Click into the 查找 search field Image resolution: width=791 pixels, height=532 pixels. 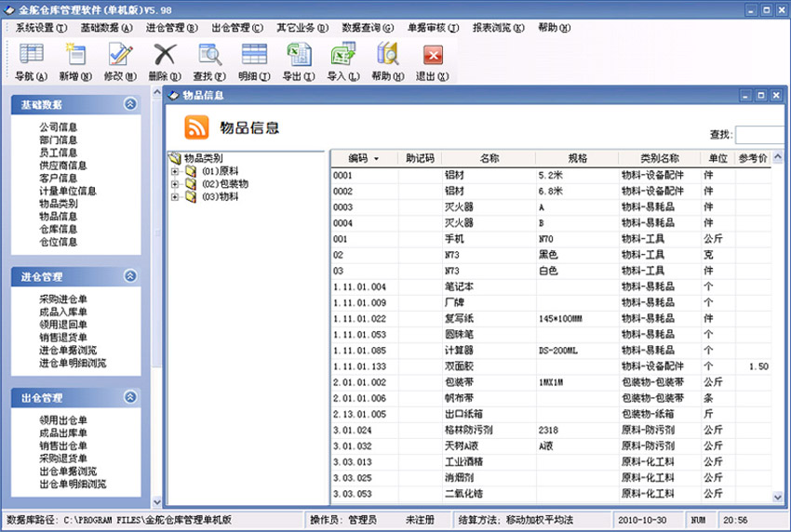759,135
